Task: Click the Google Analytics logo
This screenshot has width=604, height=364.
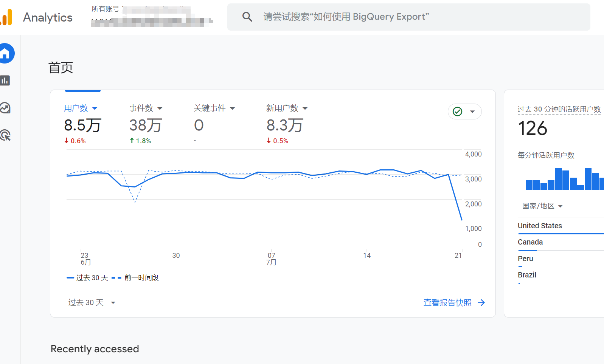Action: [7, 17]
